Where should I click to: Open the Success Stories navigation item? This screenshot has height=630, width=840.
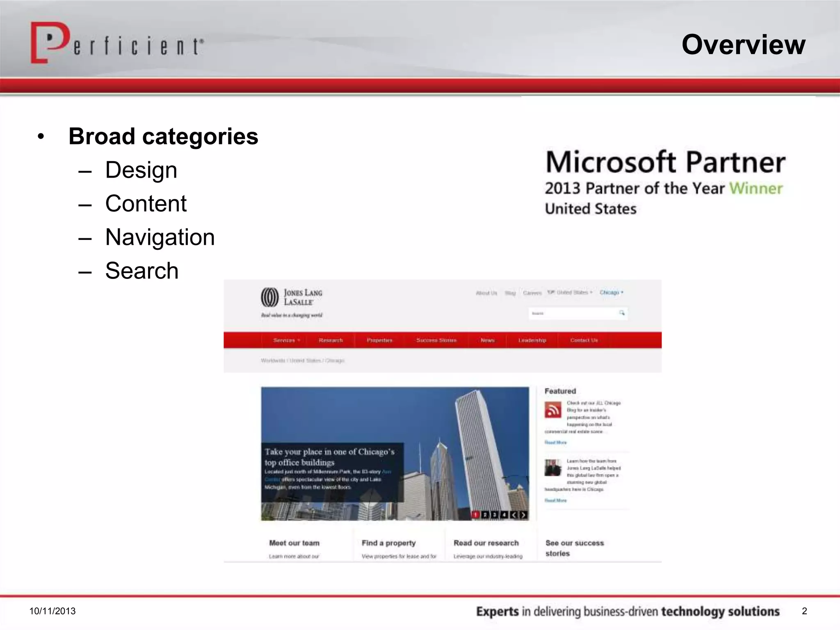[x=436, y=340]
